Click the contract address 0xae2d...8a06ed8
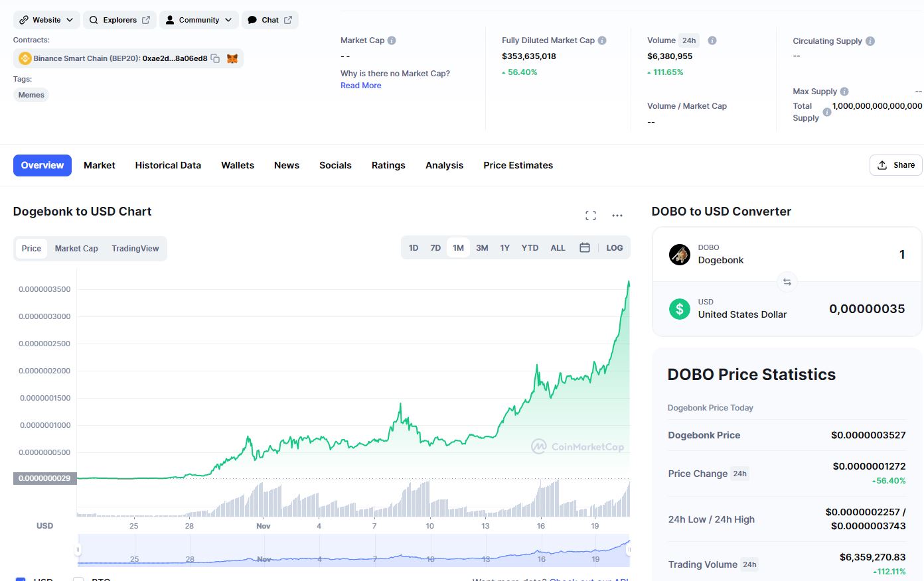The image size is (924, 581). (x=175, y=58)
